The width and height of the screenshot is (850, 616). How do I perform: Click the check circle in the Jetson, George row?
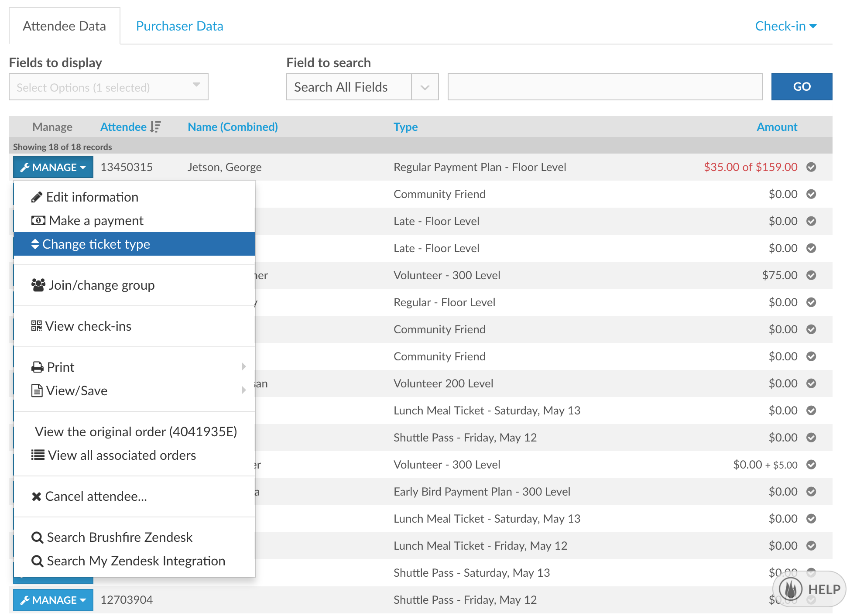click(x=811, y=167)
